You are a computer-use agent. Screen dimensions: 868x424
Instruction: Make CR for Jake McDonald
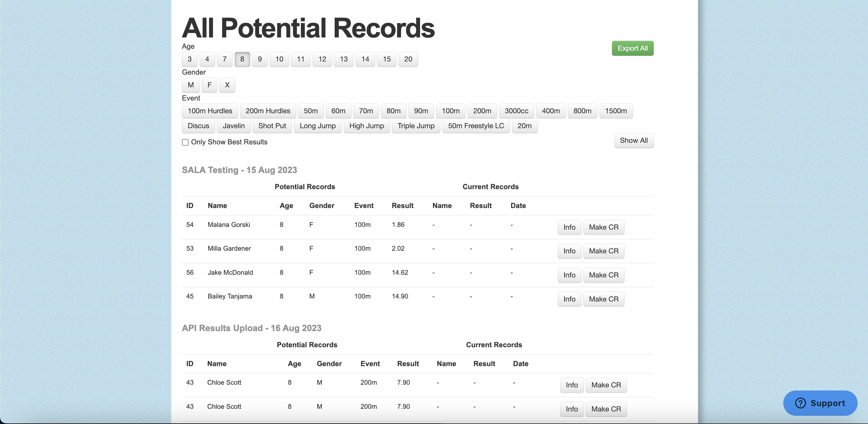(604, 275)
